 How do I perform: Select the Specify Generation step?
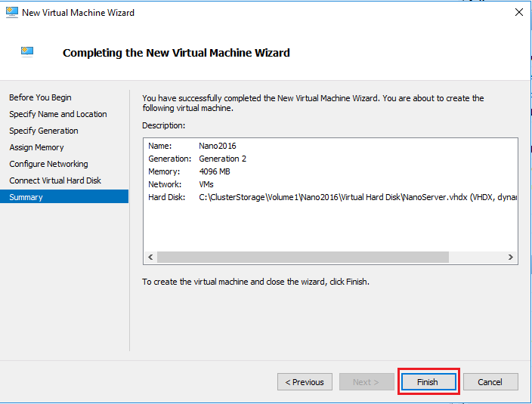44,131
